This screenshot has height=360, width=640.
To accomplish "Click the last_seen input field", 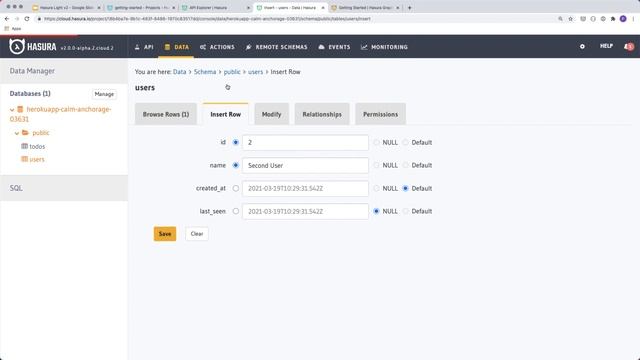I will pos(305,211).
